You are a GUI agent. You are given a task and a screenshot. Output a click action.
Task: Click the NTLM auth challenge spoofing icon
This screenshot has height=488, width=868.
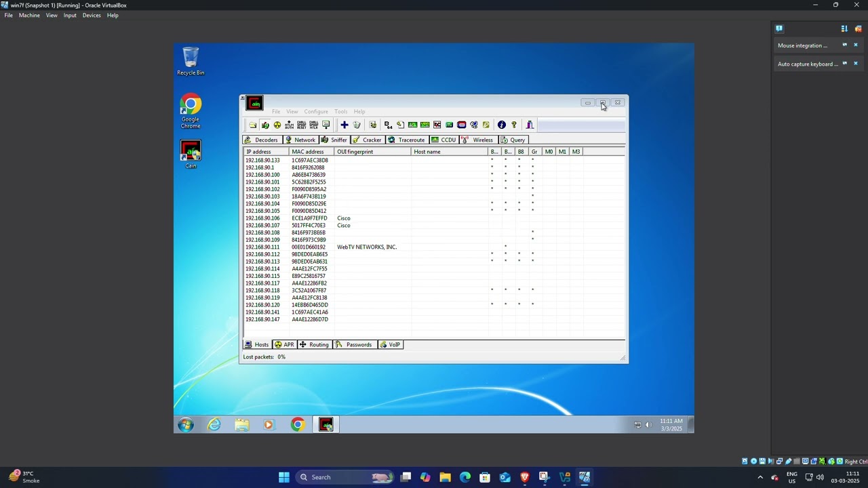click(x=290, y=125)
